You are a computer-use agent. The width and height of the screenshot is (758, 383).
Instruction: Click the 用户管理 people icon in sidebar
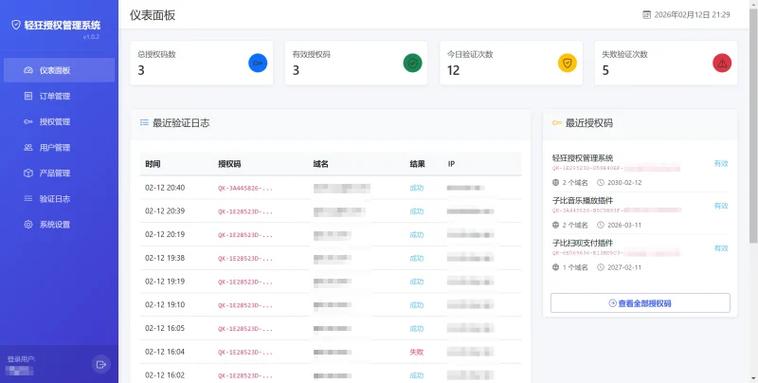click(29, 147)
